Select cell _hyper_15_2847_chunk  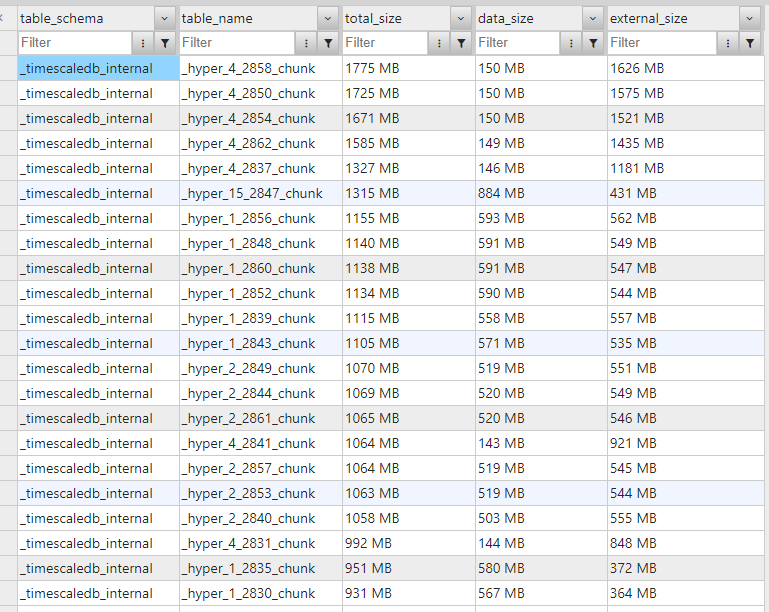click(261, 193)
